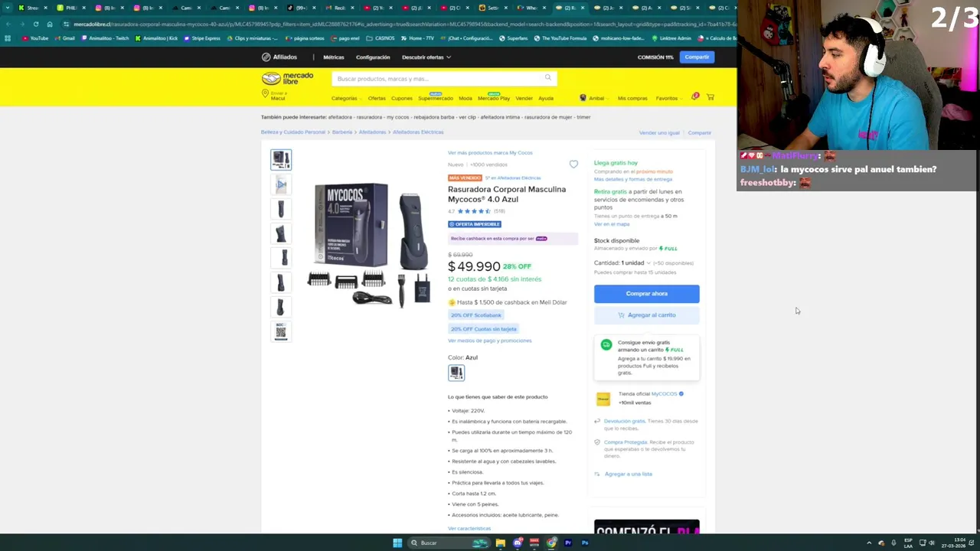The height and width of the screenshot is (551, 980).
Task: Click the browser forward arrow
Action: (21, 24)
